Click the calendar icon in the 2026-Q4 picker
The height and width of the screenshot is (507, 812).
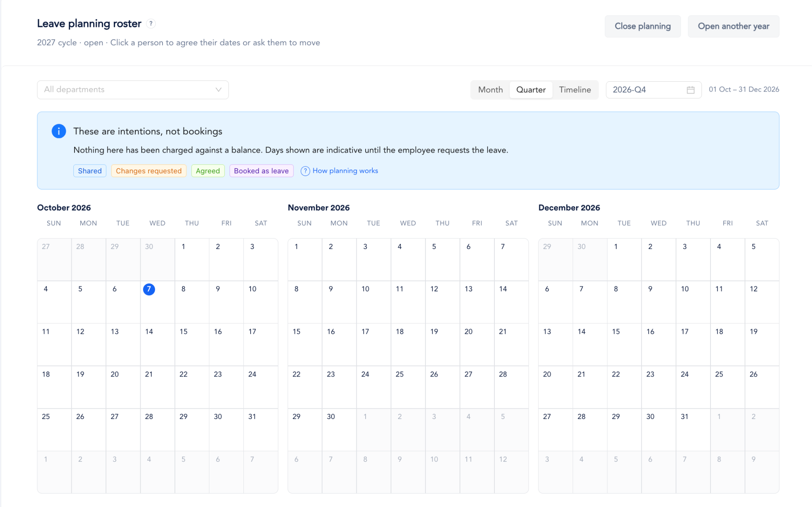pyautogui.click(x=690, y=90)
